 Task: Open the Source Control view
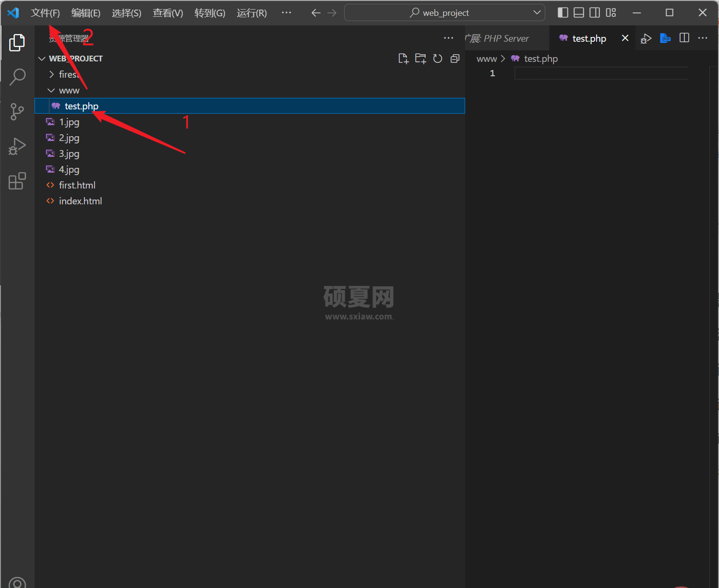[x=17, y=112]
